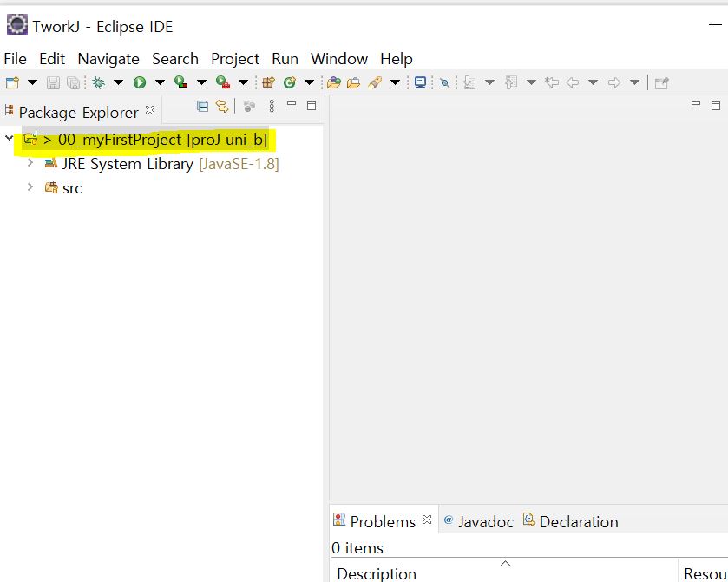Click the New file wizard icon

[x=12, y=82]
